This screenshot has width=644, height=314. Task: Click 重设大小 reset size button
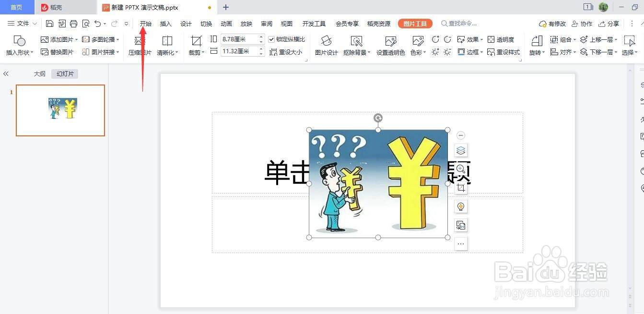pyautogui.click(x=286, y=52)
